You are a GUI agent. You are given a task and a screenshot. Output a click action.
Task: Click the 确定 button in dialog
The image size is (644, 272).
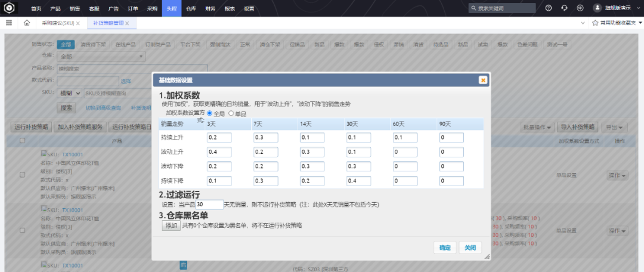(445, 248)
